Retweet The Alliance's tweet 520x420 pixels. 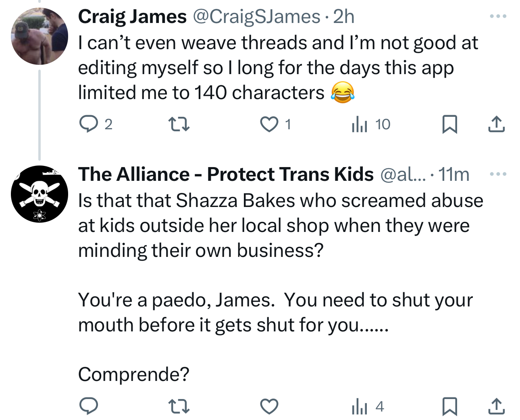pyautogui.click(x=179, y=406)
